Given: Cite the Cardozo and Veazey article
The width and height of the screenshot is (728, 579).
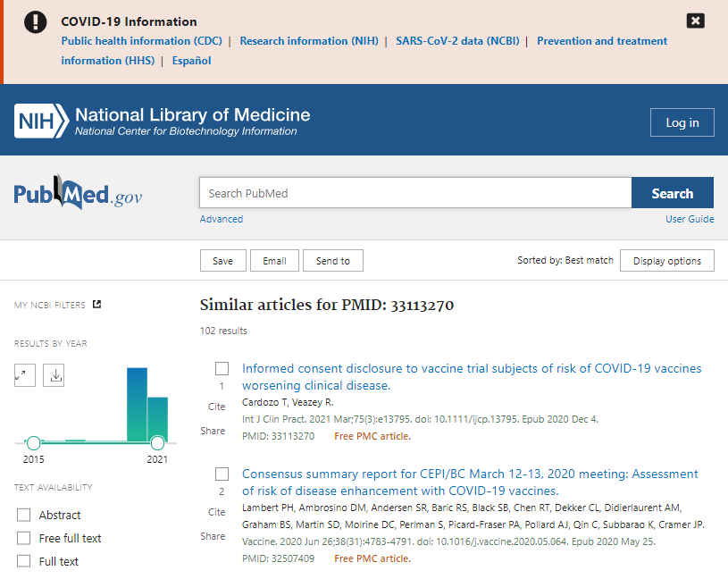Looking at the screenshot, I should coord(216,407).
